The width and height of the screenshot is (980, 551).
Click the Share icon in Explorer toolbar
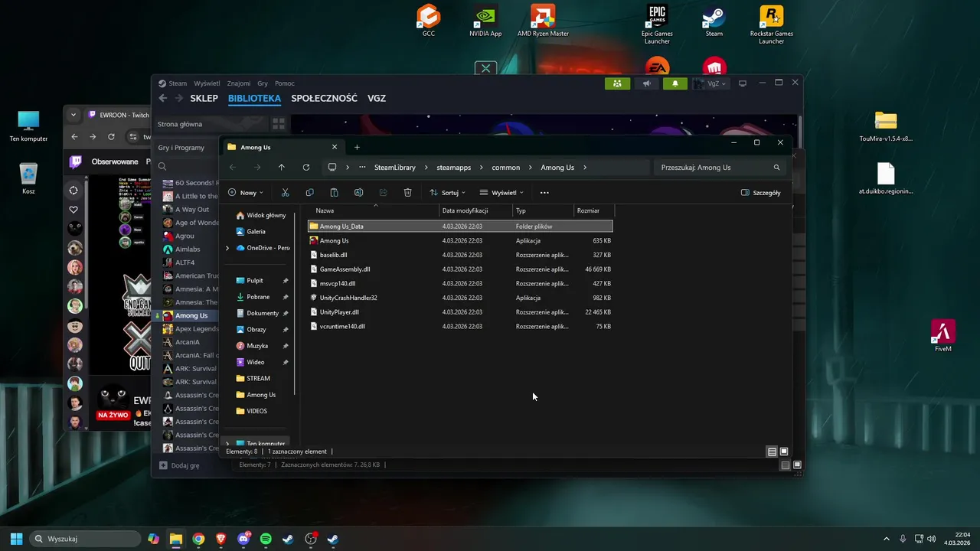click(x=383, y=193)
